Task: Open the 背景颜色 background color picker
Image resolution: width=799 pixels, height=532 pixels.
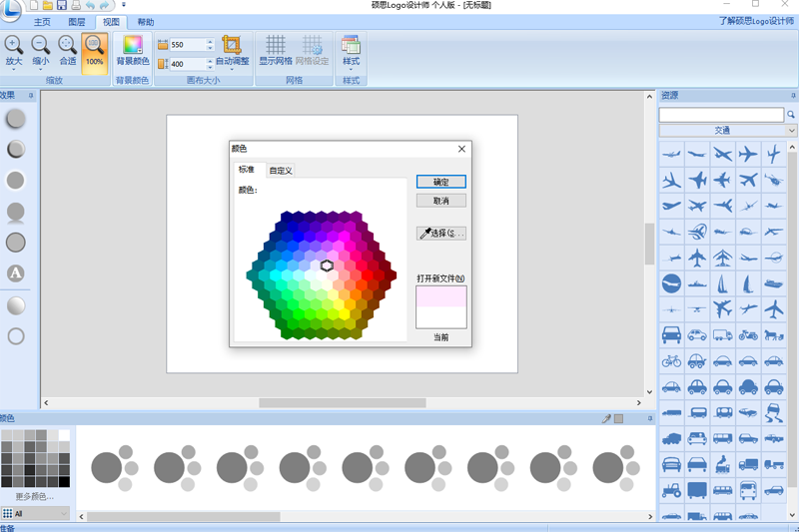Action: (132, 45)
